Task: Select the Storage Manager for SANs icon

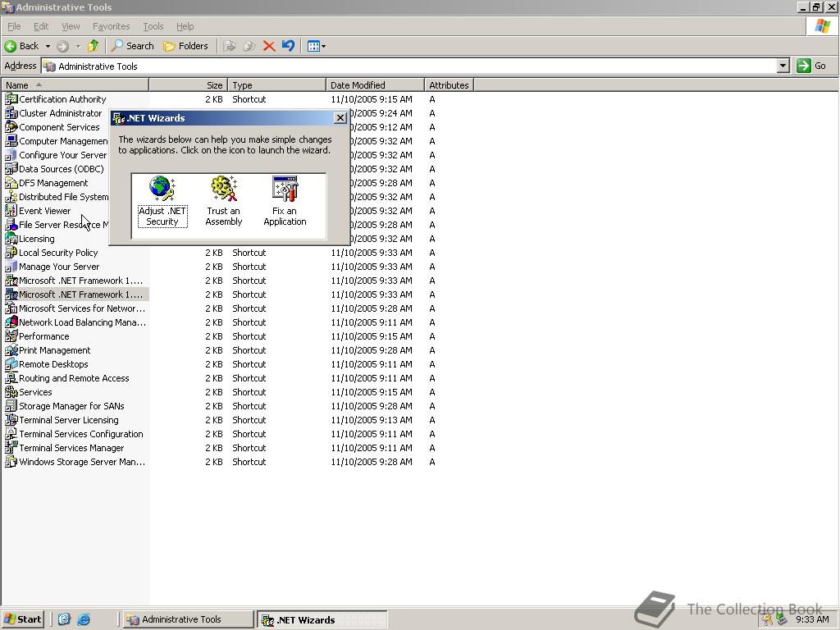Action: point(11,405)
